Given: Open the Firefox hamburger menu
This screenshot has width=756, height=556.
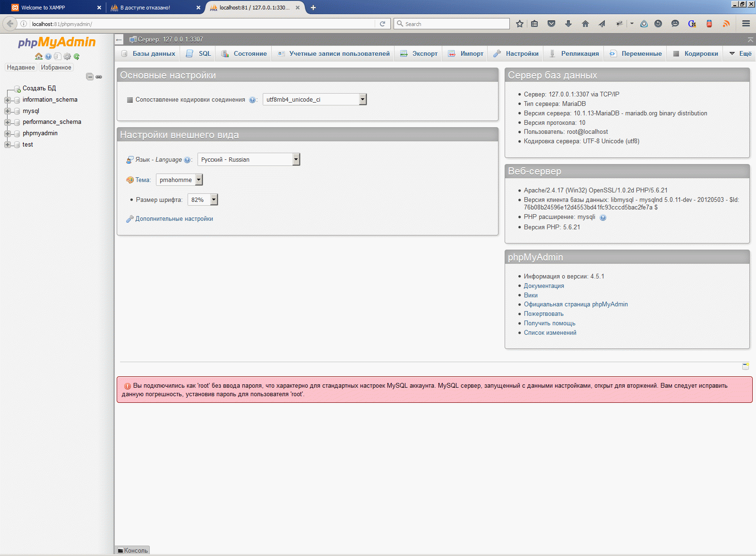Looking at the screenshot, I should [x=746, y=24].
